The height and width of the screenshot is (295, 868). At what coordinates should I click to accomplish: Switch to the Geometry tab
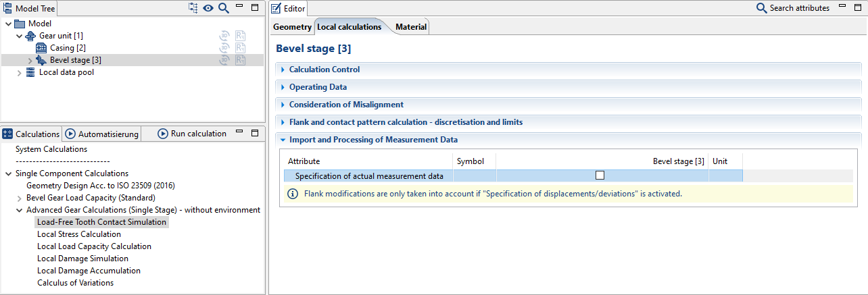(x=292, y=27)
